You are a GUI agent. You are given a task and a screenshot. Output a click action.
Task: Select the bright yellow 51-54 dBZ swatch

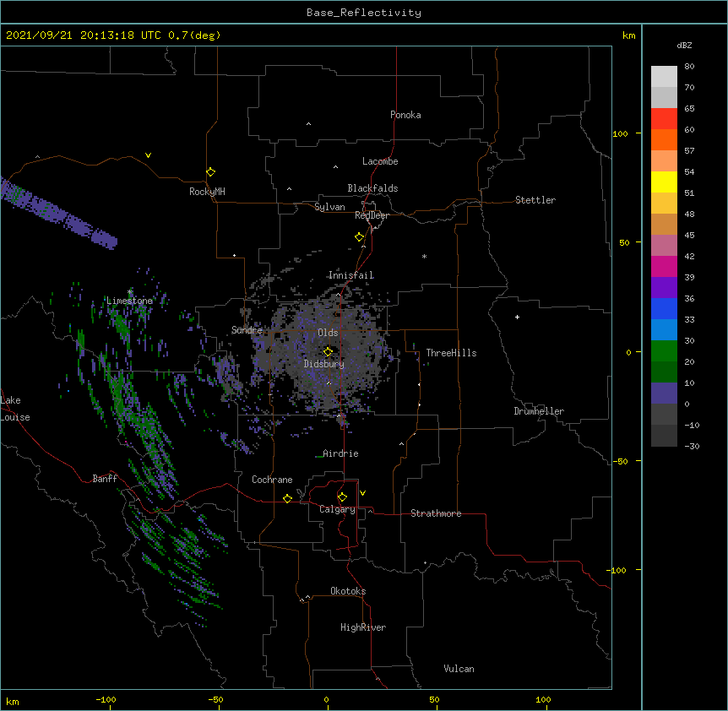point(664,182)
